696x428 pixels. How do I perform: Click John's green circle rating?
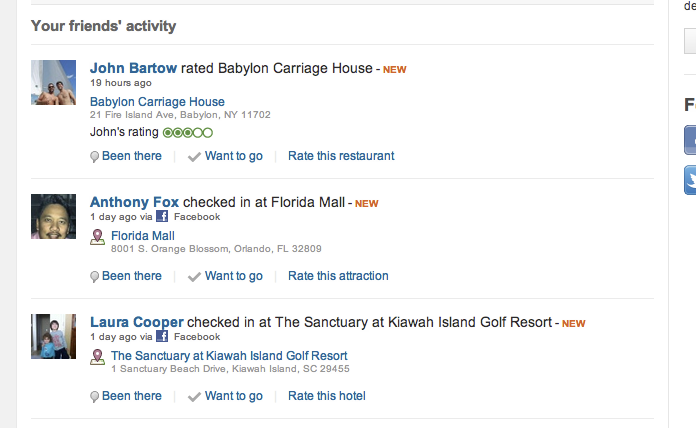click(x=187, y=132)
